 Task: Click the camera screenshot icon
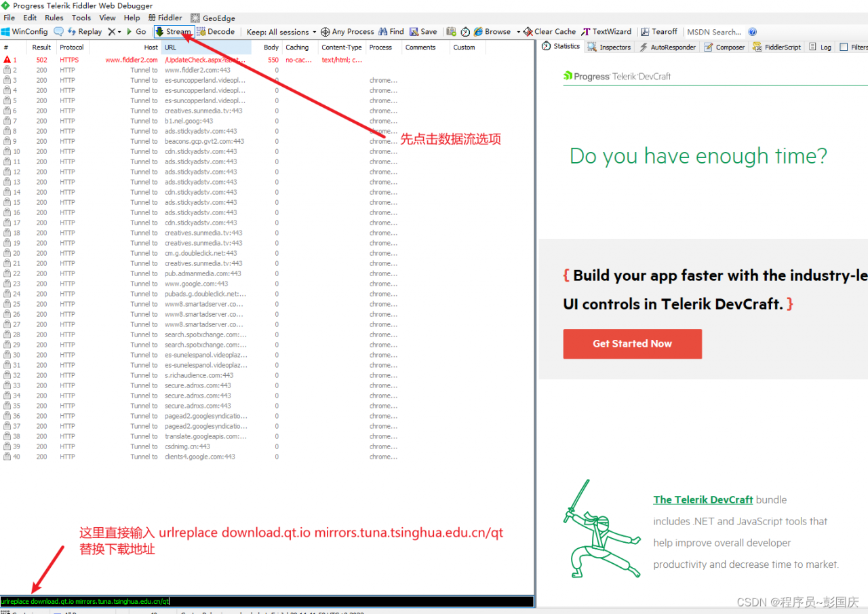tap(451, 31)
